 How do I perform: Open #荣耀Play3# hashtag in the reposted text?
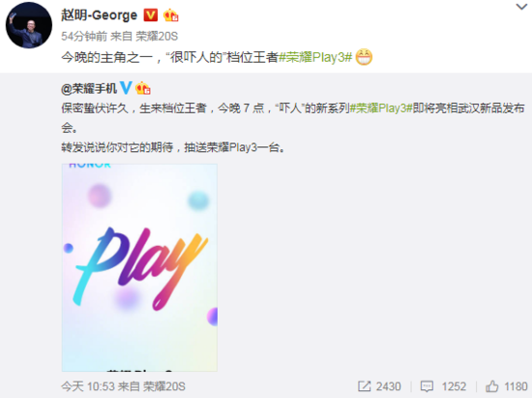[381, 108]
